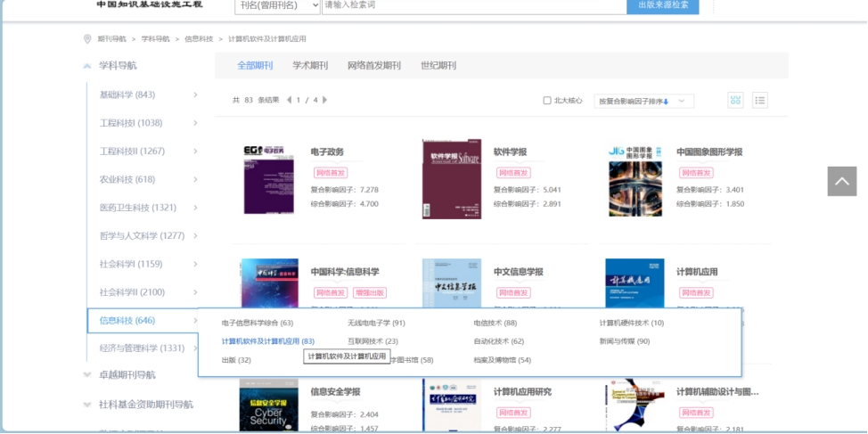Image resolution: width=868 pixels, height=434 pixels.
Task: Choose 出版 (32) in submenu
Action: tap(236, 360)
